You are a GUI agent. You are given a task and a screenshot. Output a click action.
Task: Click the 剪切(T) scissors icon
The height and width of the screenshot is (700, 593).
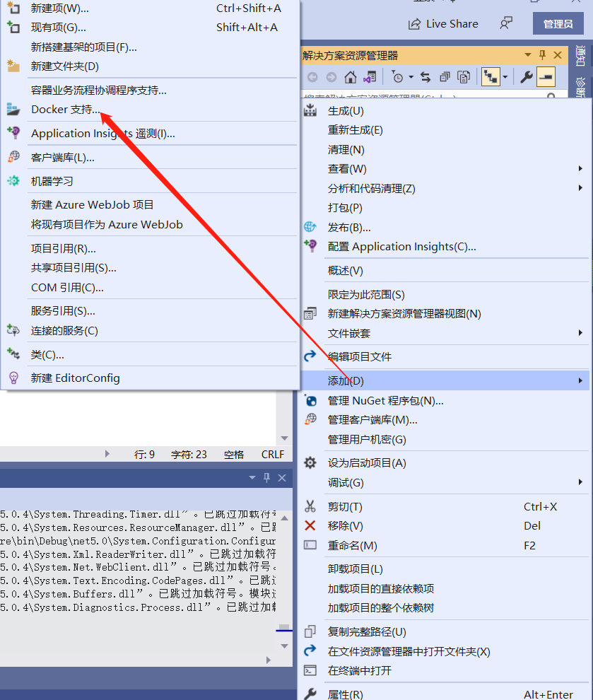click(310, 506)
